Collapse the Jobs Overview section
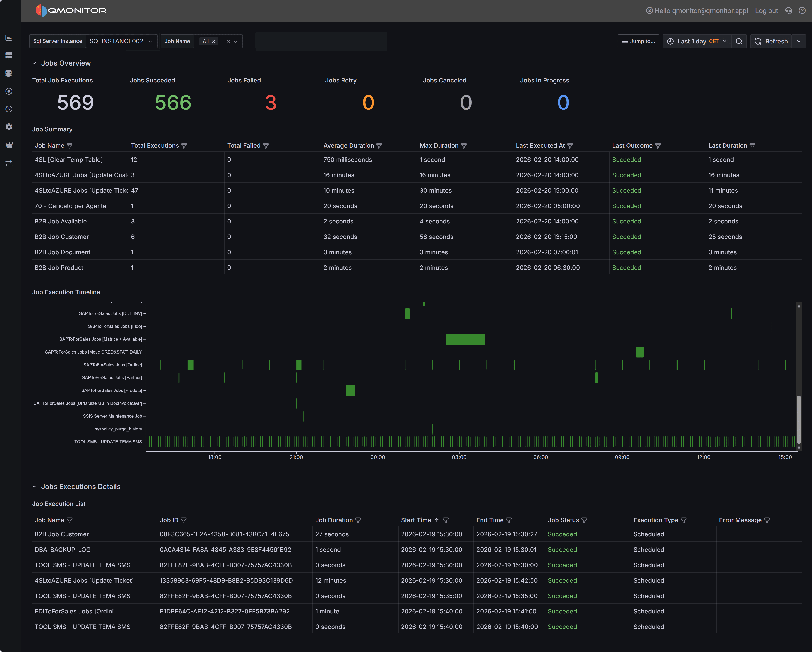This screenshot has width=812, height=652. [35, 63]
